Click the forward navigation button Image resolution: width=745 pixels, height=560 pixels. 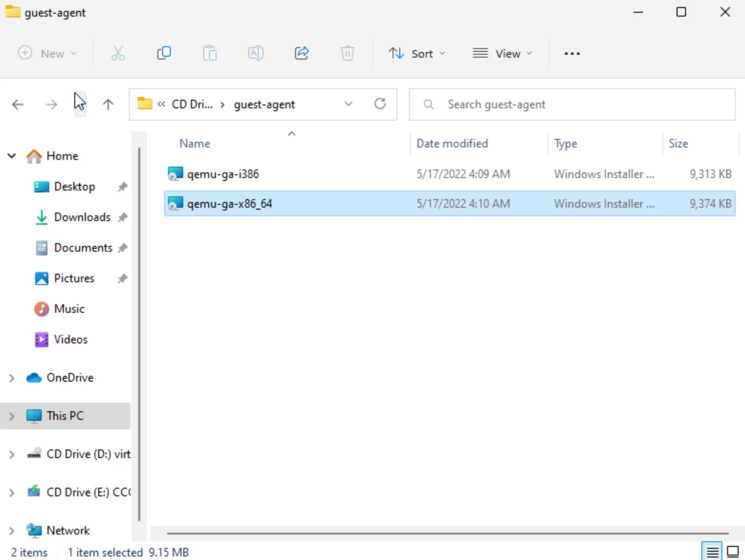(x=51, y=104)
